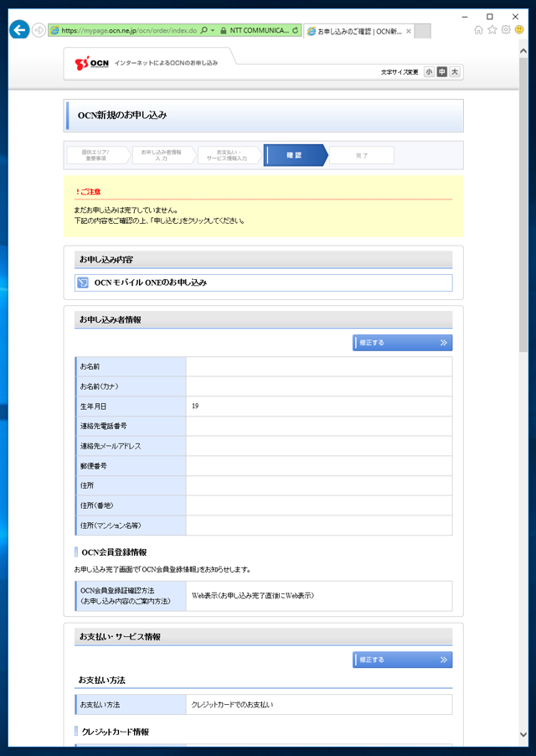The image size is (536, 756).
Task: Click the smiley feedback icon
Action: [x=519, y=30]
